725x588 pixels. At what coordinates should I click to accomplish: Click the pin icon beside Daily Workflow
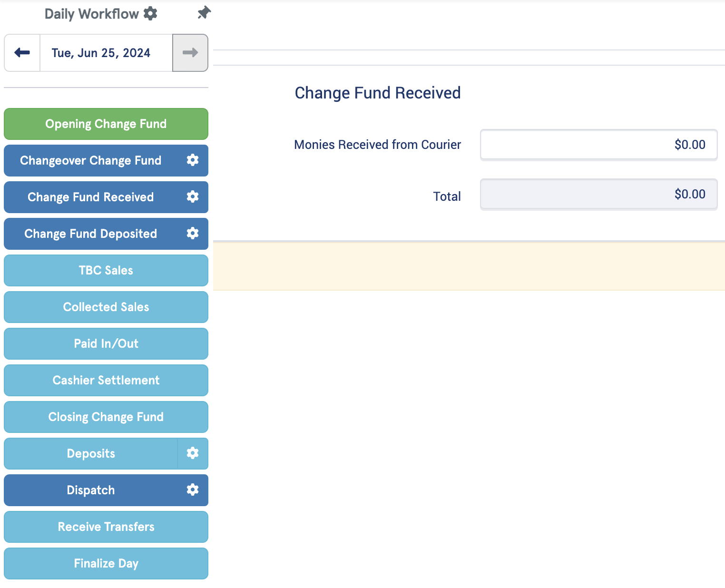coord(204,13)
